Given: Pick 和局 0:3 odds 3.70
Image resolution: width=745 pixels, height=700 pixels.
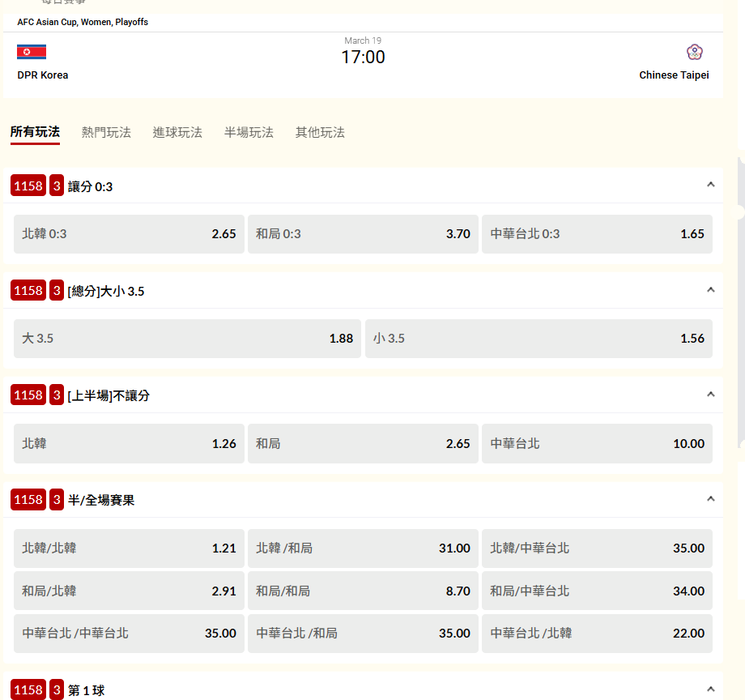Looking at the screenshot, I should pos(363,234).
